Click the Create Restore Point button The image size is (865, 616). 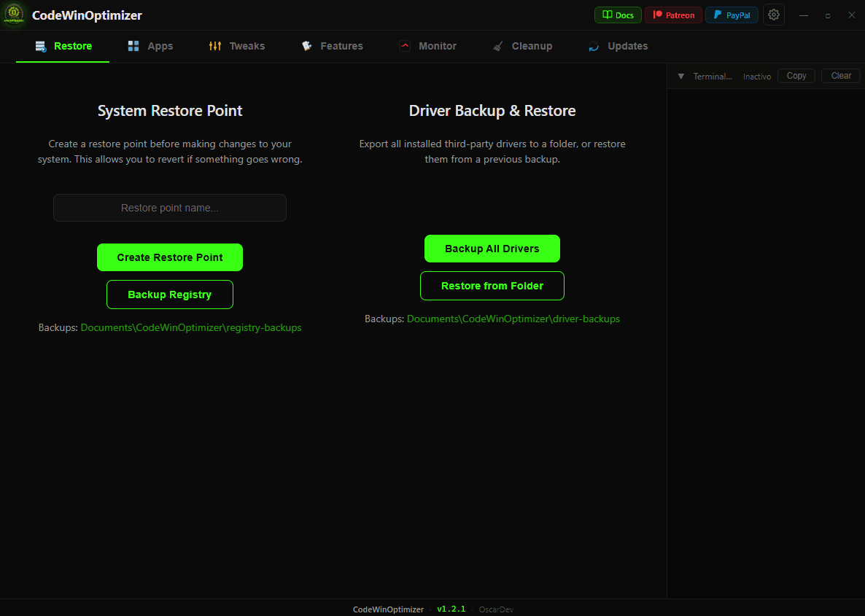tap(170, 257)
